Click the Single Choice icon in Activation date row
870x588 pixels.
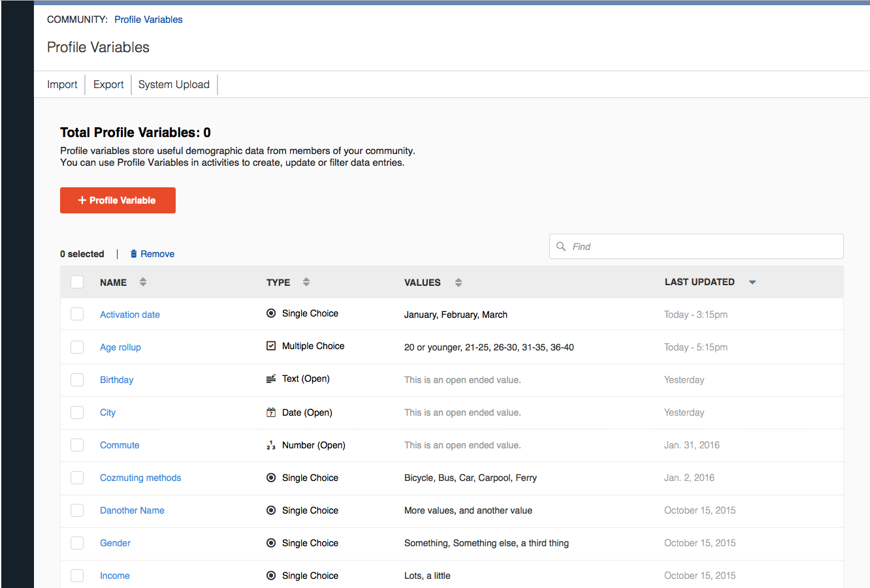(271, 313)
